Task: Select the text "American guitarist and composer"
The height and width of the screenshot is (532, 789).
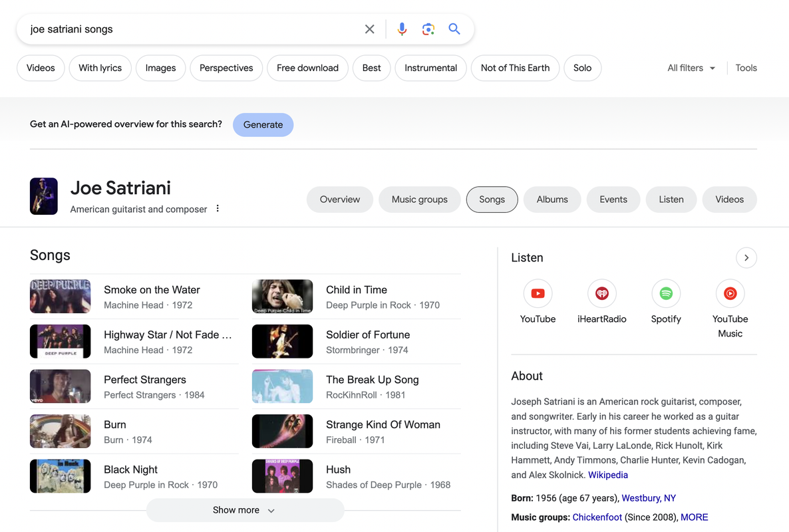Action: tap(138, 209)
